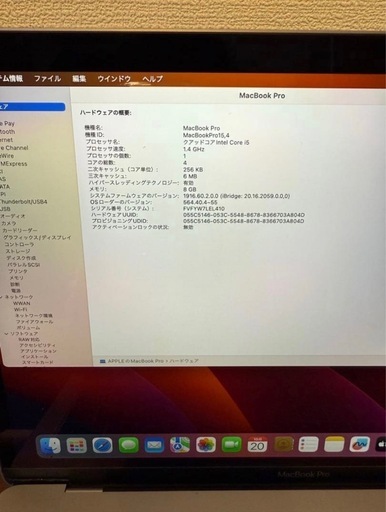Select ボリューム in the sidebar

pos(28,328)
